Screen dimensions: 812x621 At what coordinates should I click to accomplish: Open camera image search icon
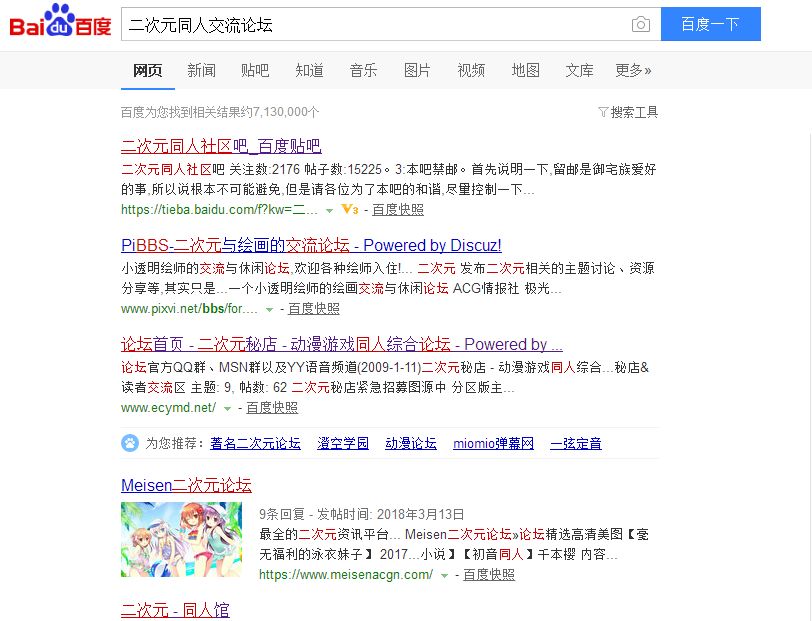[641, 24]
